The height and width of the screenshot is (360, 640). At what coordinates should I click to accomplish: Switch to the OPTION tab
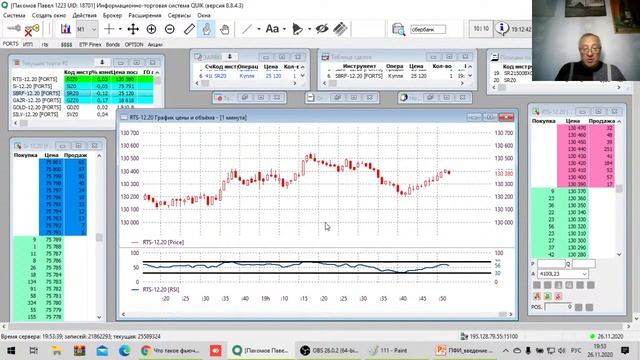pyautogui.click(x=134, y=44)
